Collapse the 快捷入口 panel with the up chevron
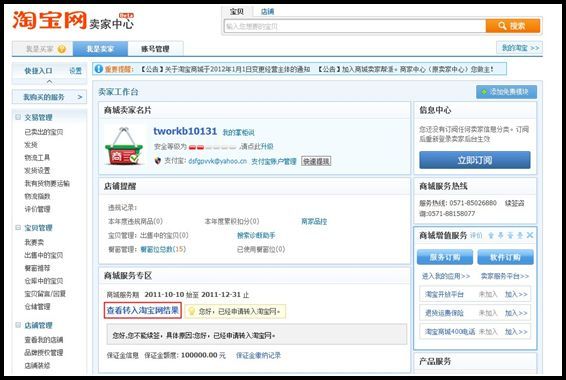The width and height of the screenshot is (566, 380). pyautogui.click(x=49, y=82)
